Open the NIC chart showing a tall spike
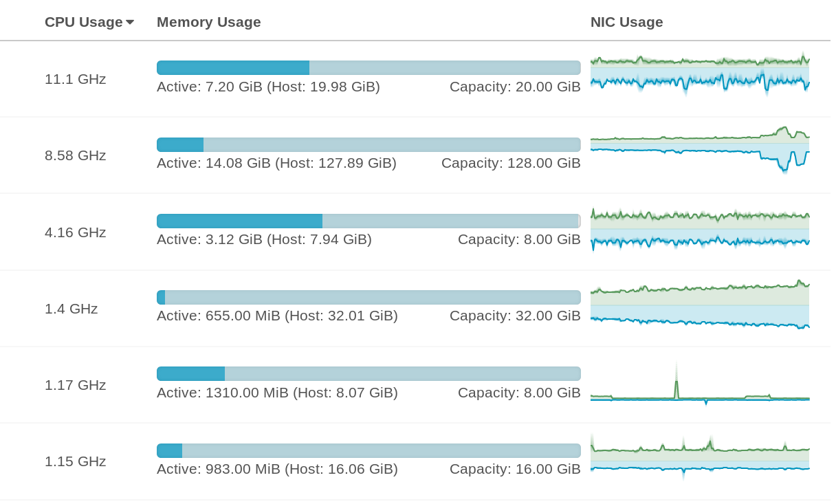836x504 pixels. click(x=699, y=385)
